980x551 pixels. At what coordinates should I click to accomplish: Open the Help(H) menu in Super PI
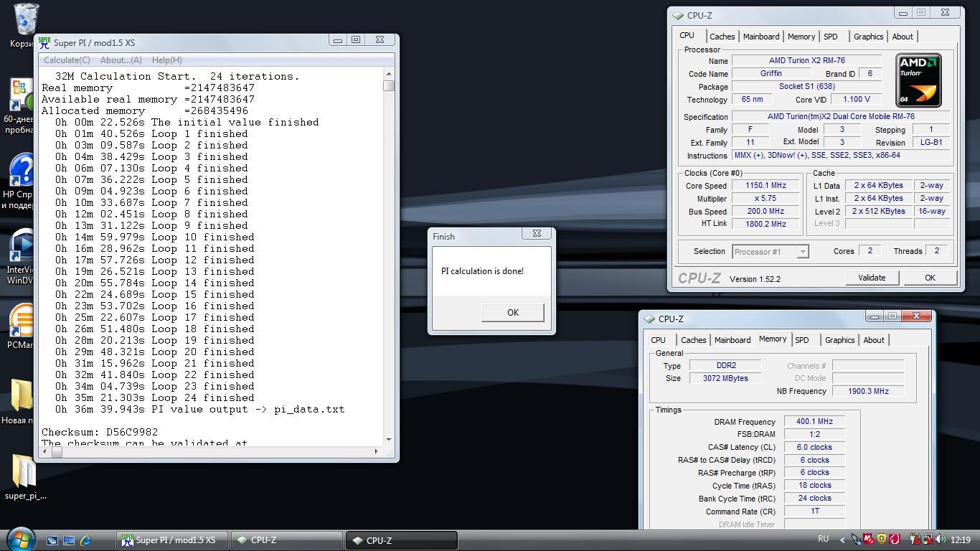(x=166, y=60)
